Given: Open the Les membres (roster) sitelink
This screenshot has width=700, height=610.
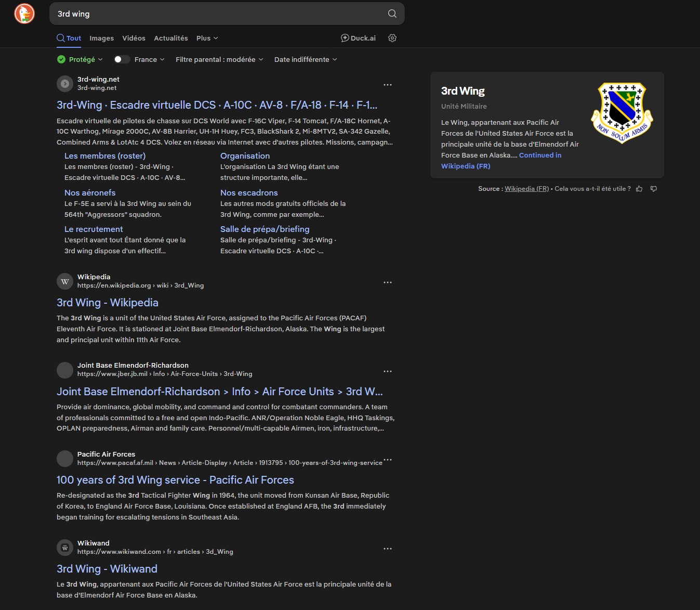Looking at the screenshot, I should point(105,155).
